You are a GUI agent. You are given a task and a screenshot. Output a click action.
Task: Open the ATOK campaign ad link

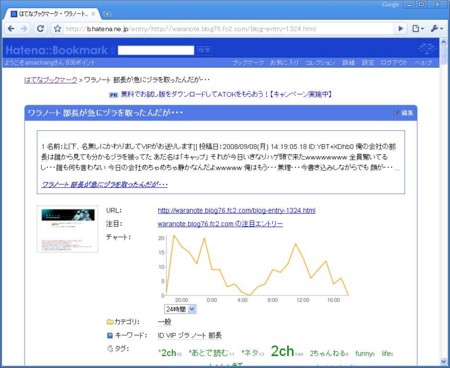[226, 94]
